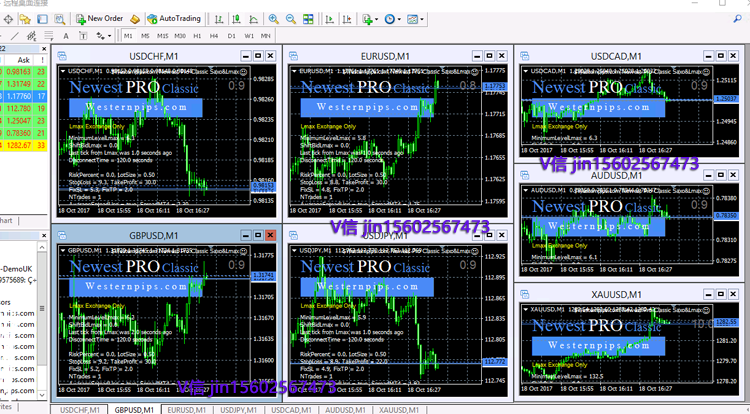This screenshot has height=414, width=750.
Task: Click the New Order button
Action: (99, 19)
